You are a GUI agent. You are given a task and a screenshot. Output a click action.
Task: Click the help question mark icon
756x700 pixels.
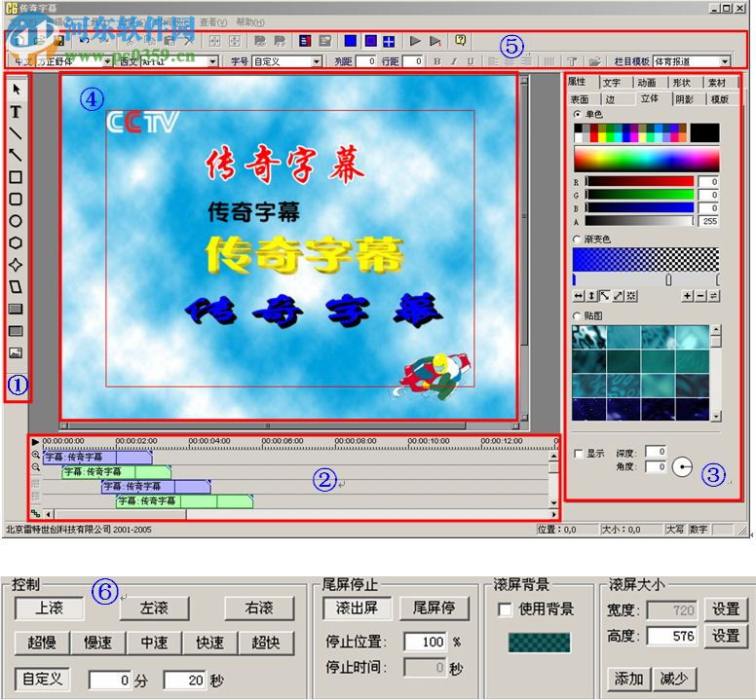461,41
